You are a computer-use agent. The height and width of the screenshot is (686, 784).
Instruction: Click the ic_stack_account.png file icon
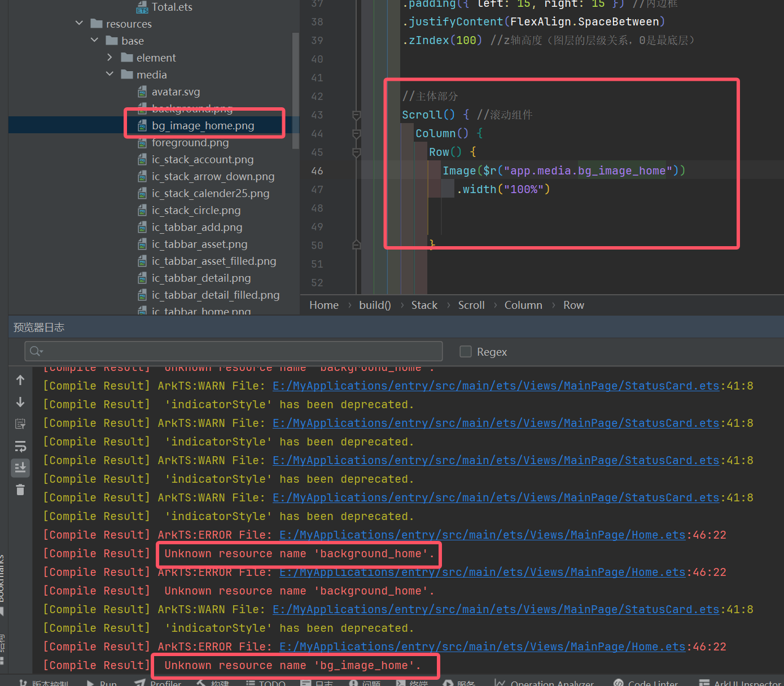click(142, 159)
